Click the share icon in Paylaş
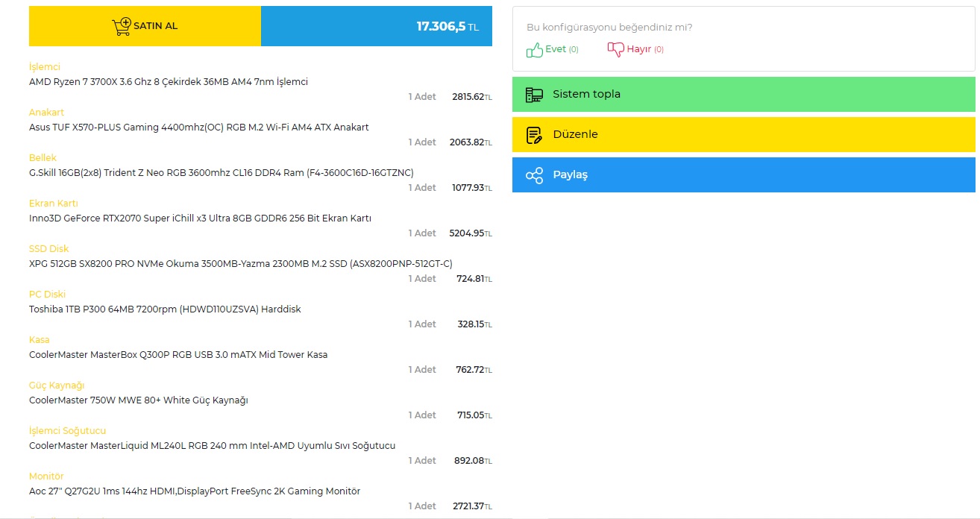 [x=534, y=175]
